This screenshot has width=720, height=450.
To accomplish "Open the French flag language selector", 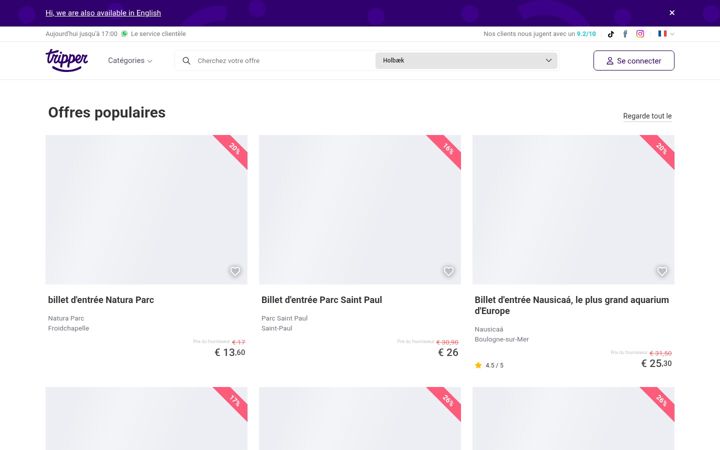I will point(666,34).
